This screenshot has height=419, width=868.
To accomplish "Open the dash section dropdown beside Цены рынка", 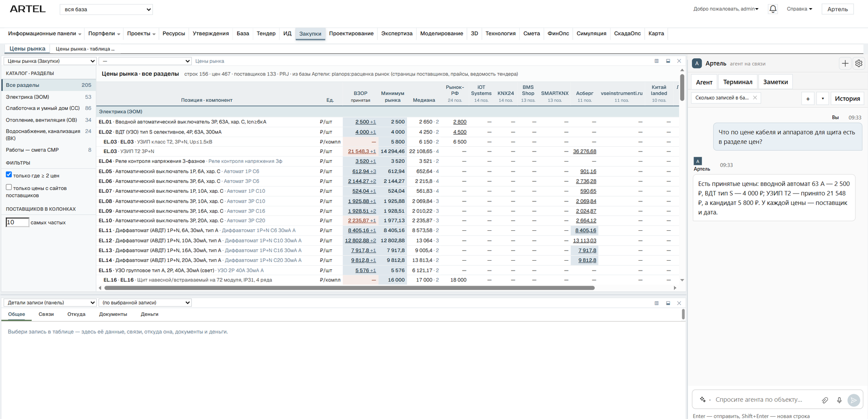I will coord(145,61).
